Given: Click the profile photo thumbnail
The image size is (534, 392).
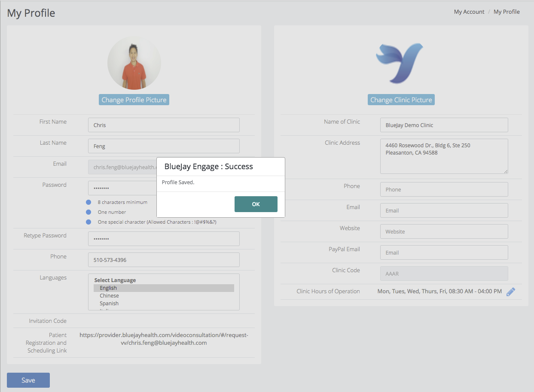Looking at the screenshot, I should tap(134, 63).
